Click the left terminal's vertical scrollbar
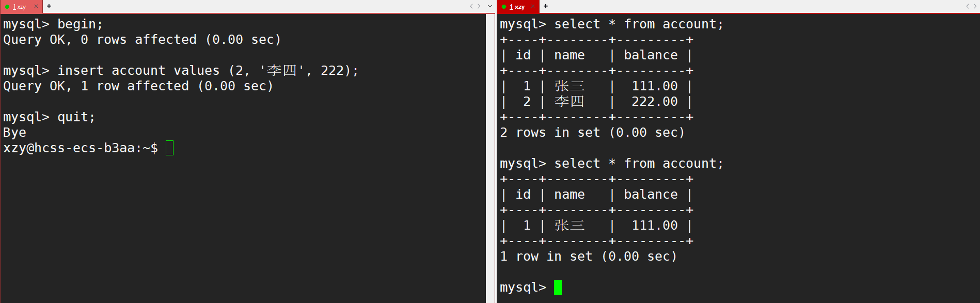Screen dimensions: 980x303 (490, 158)
